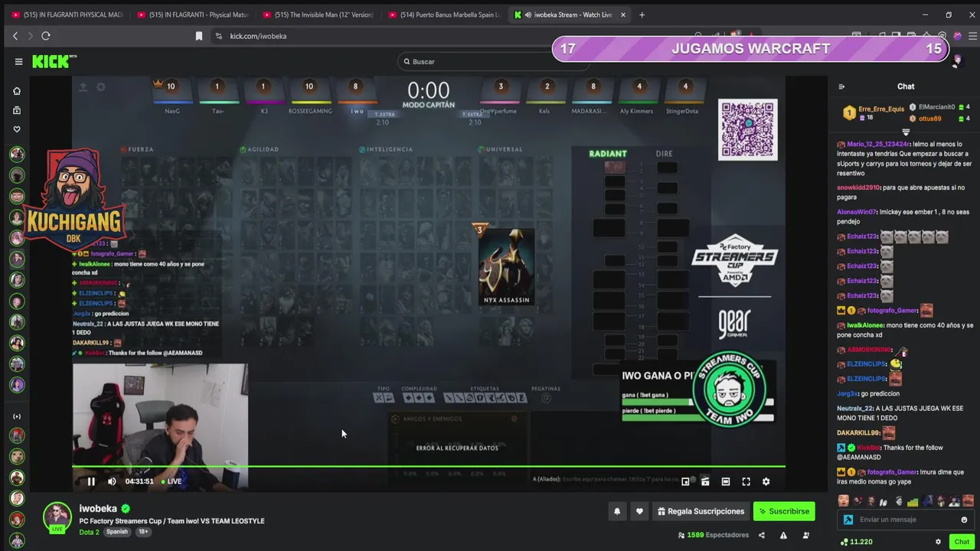Select the Spanish language tag
980x551 pixels.
[x=117, y=532]
